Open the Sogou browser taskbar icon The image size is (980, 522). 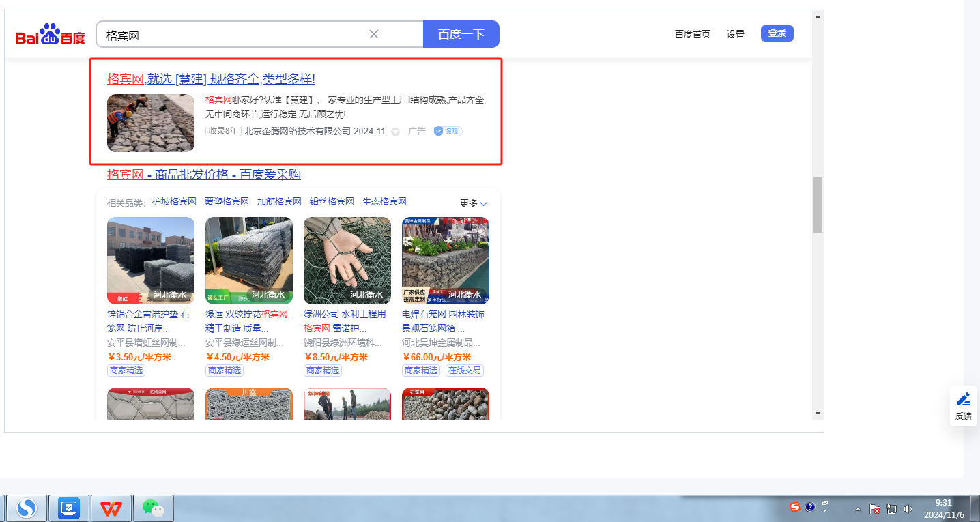click(x=27, y=508)
